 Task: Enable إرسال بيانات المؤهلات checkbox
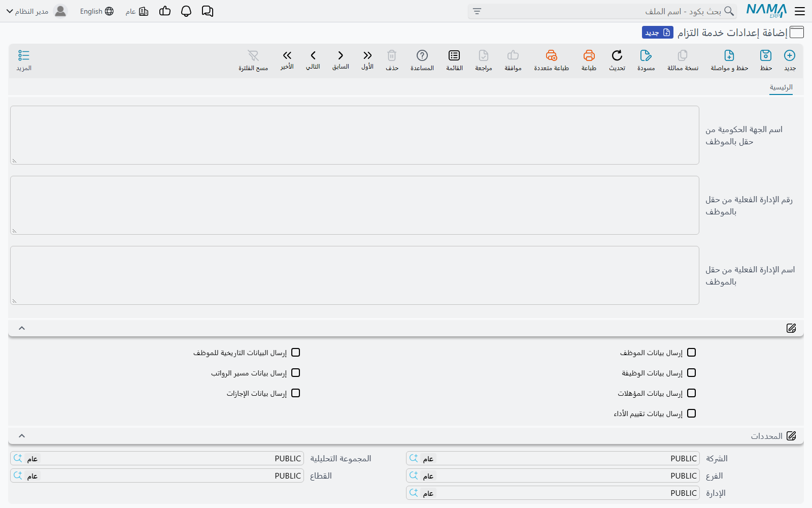(x=691, y=393)
